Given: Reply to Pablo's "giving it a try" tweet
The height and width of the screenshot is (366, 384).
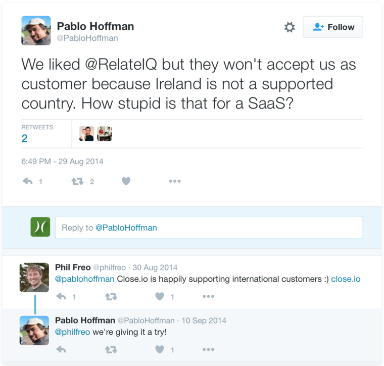Looking at the screenshot, I should tap(61, 349).
